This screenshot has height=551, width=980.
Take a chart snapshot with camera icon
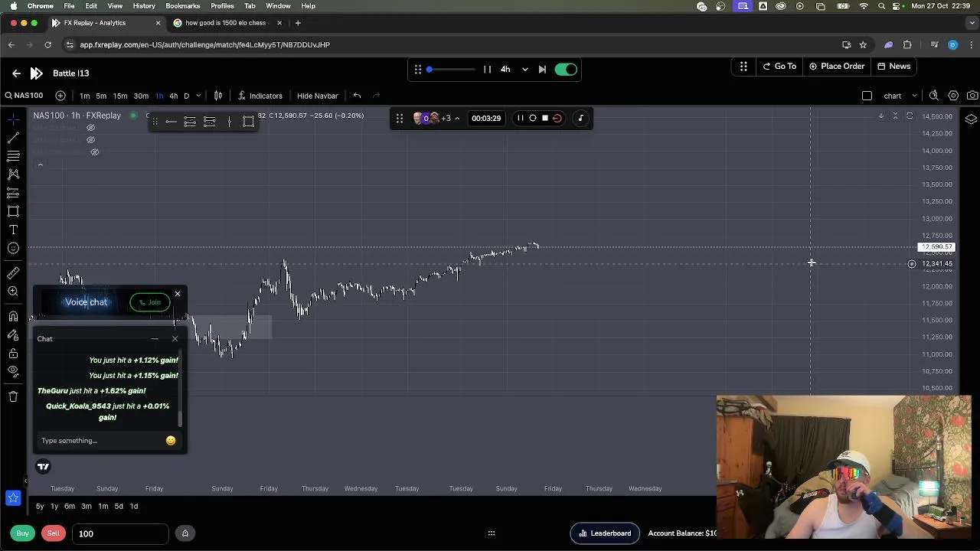pyautogui.click(x=972, y=96)
